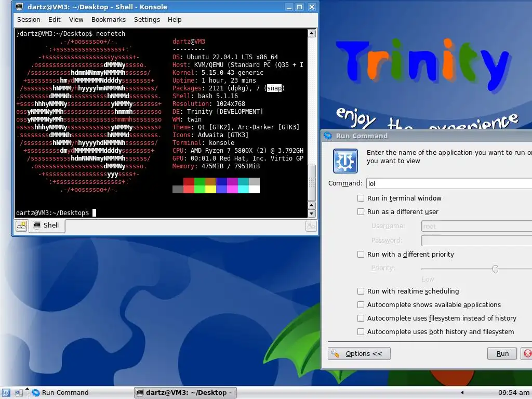Click the cyan swatch in neofetch palette
Image resolution: width=532 pixels, height=399 pixels.
pyautogui.click(x=243, y=189)
